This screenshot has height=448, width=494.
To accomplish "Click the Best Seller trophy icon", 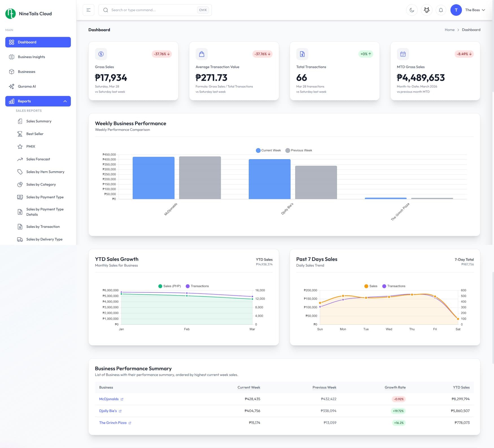I will pos(20,134).
